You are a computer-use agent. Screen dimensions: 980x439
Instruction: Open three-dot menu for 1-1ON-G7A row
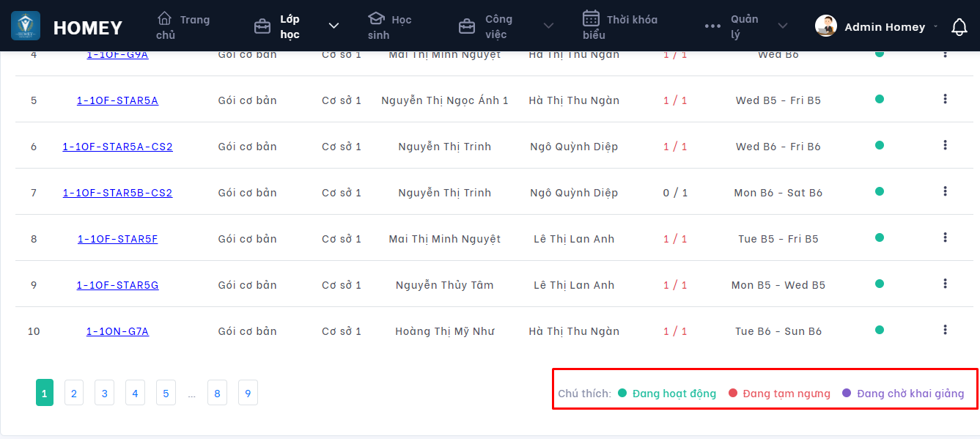click(x=945, y=330)
